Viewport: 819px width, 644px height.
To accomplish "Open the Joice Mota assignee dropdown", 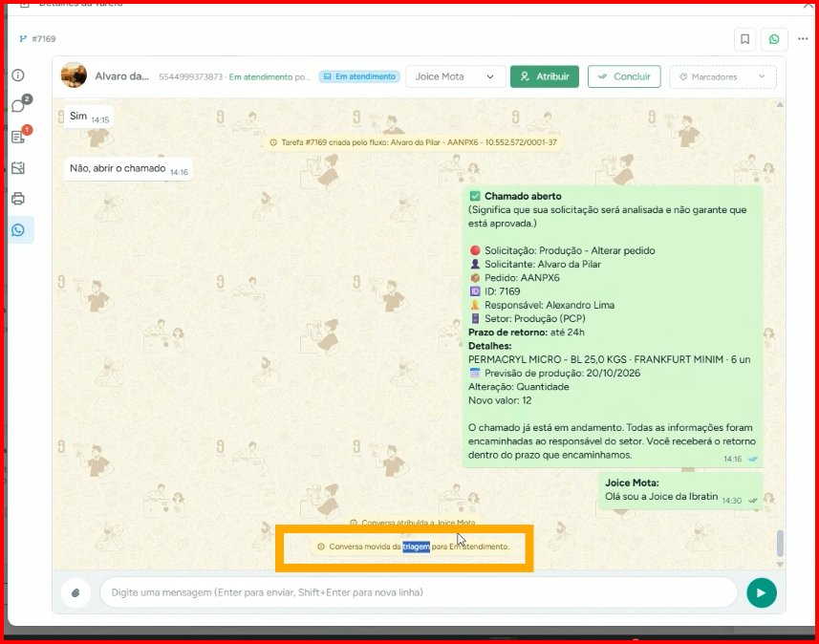I will click(455, 76).
